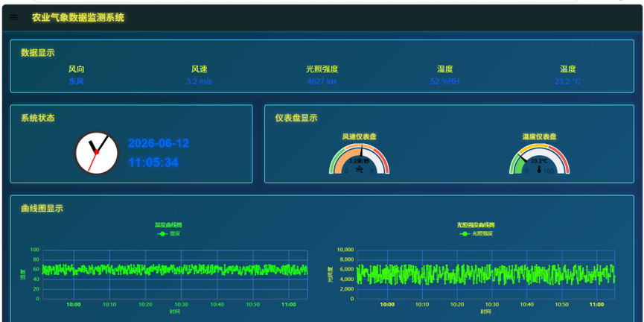Click the 23.2 °C temperature value
Image resolution: width=644 pixels, height=322 pixels.
(x=567, y=81)
